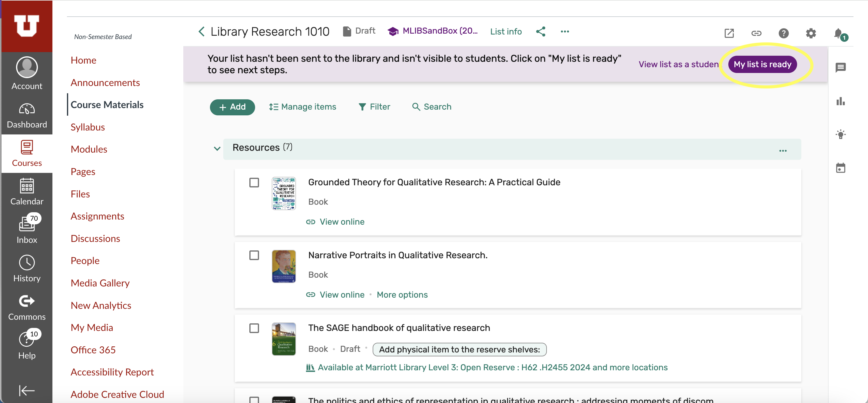Click More options for Narrative Portraits

pos(402,295)
